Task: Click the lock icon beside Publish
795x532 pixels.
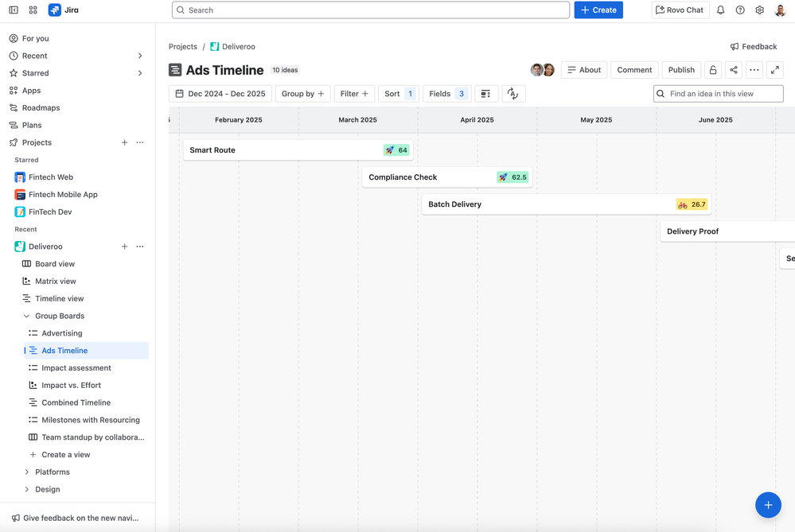Action: [713, 69]
